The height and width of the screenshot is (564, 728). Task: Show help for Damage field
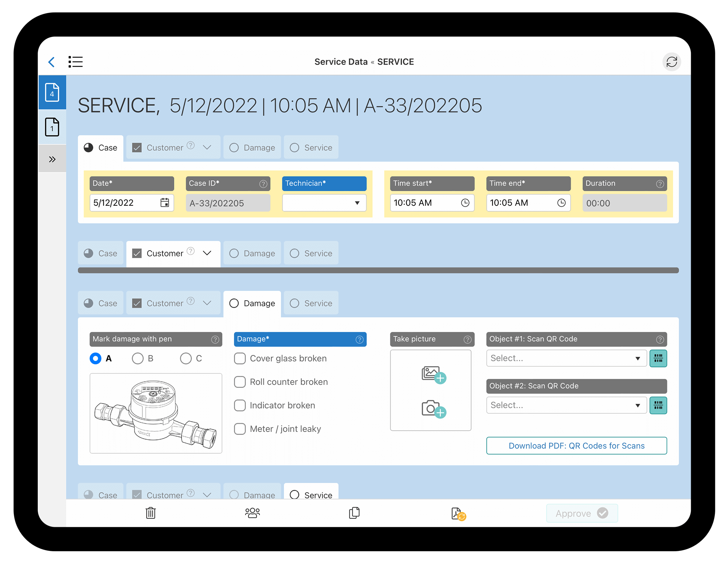point(359,340)
